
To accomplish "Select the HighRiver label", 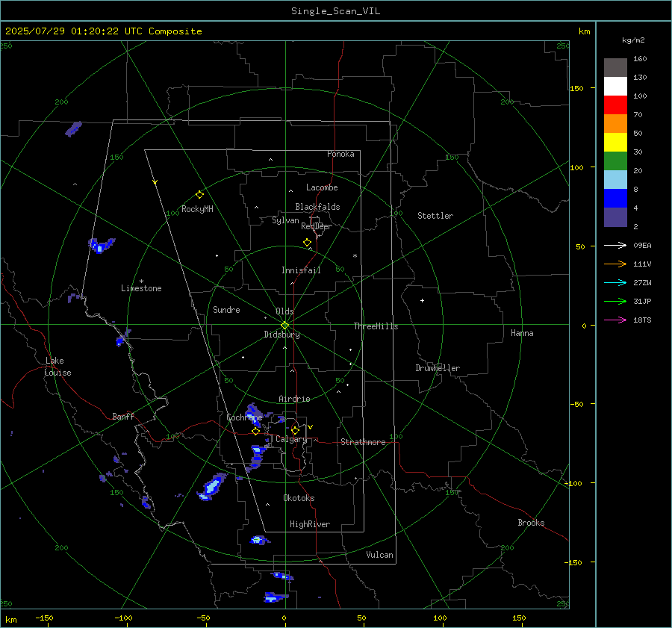I will (310, 524).
